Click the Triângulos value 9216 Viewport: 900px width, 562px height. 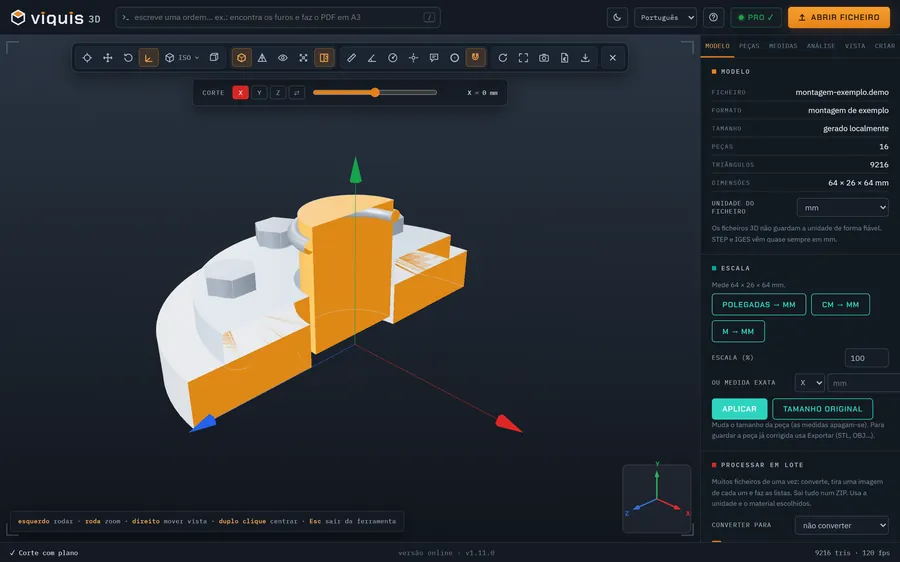[879, 165]
